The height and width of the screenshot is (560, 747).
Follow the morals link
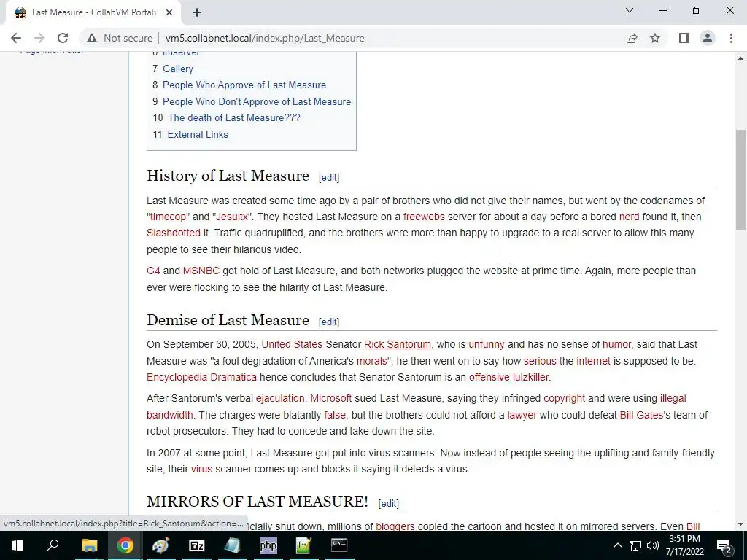[371, 361]
